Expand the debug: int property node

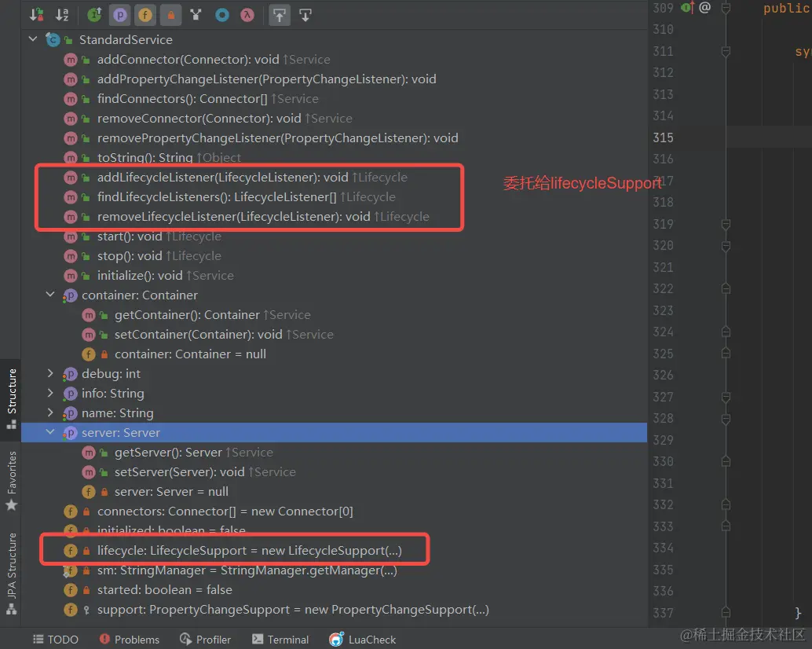pos(50,373)
